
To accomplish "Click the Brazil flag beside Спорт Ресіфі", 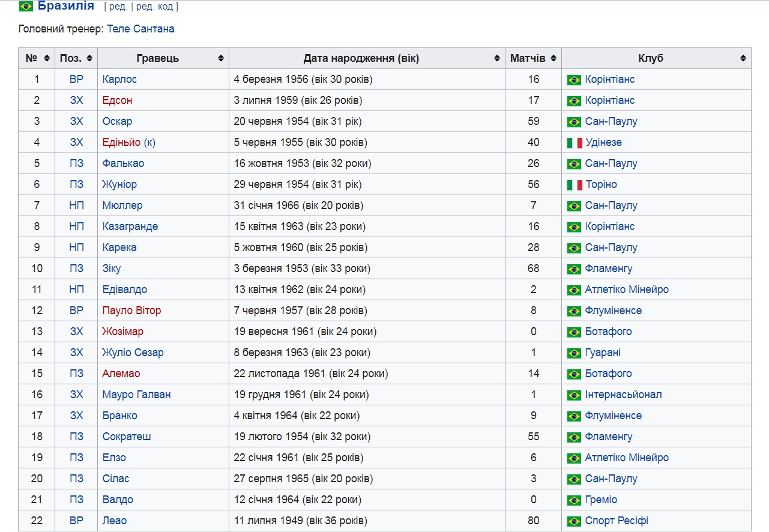I will click(574, 521).
